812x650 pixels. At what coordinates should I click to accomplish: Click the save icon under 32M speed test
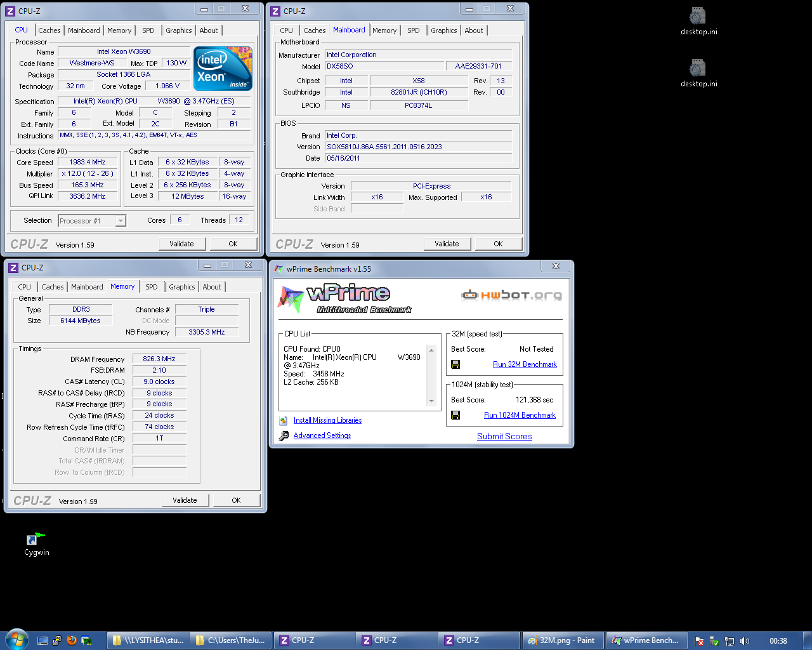pyautogui.click(x=455, y=364)
